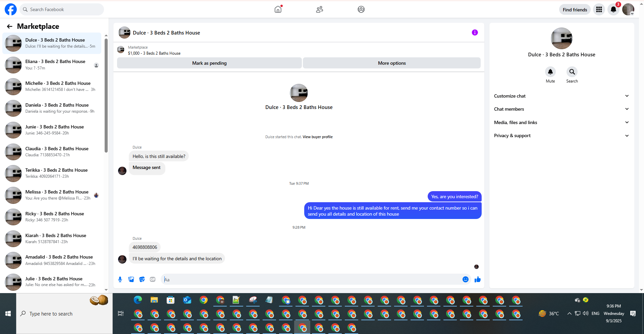The height and width of the screenshot is (334, 644).
Task: Open the Facebook home feed icon
Action: coord(278,9)
